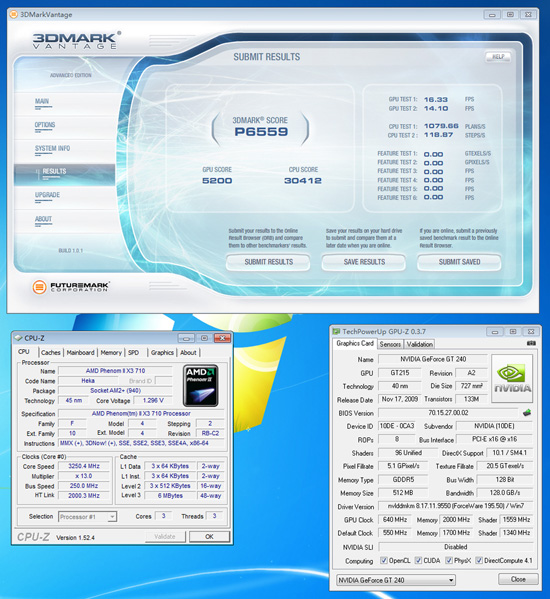Click the NVIDIA logo in GPU-Z

pos(512,378)
